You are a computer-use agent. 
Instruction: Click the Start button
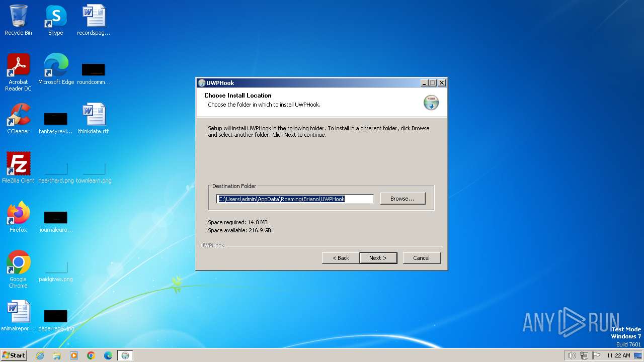(x=14, y=355)
